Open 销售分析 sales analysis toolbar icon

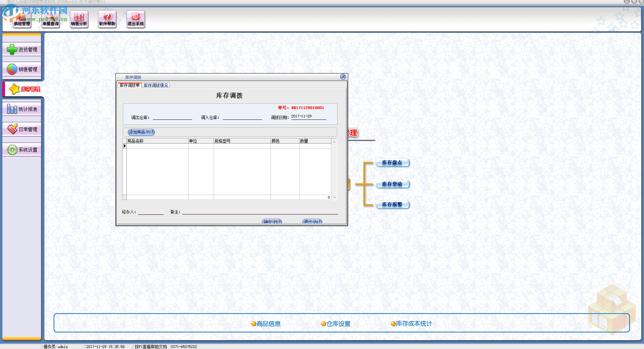click(79, 19)
